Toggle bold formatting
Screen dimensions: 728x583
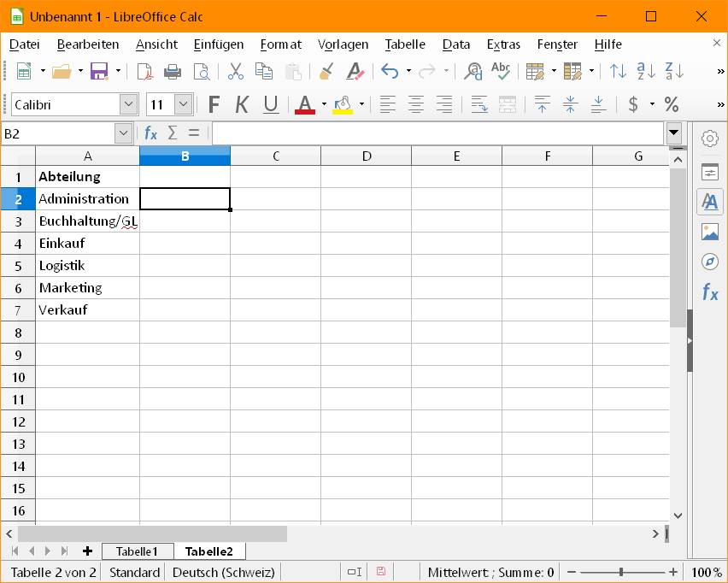[213, 103]
